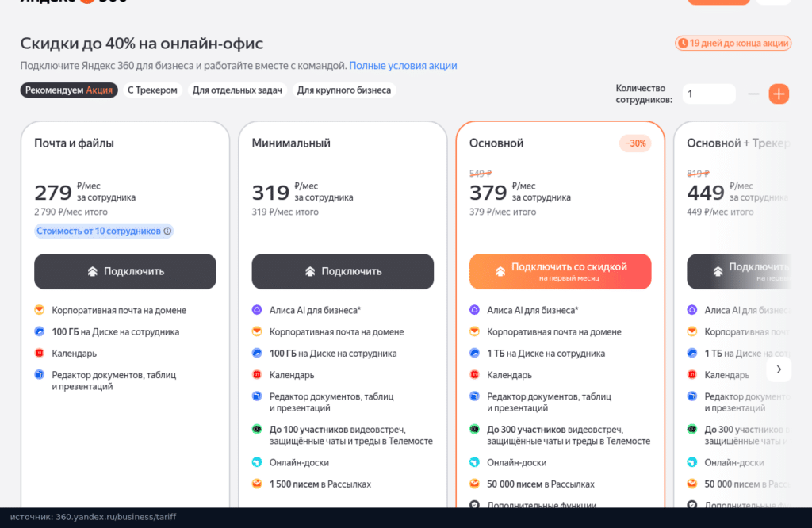Open 'Для отдельных задач' tab
The image size is (812, 528).
click(x=237, y=90)
